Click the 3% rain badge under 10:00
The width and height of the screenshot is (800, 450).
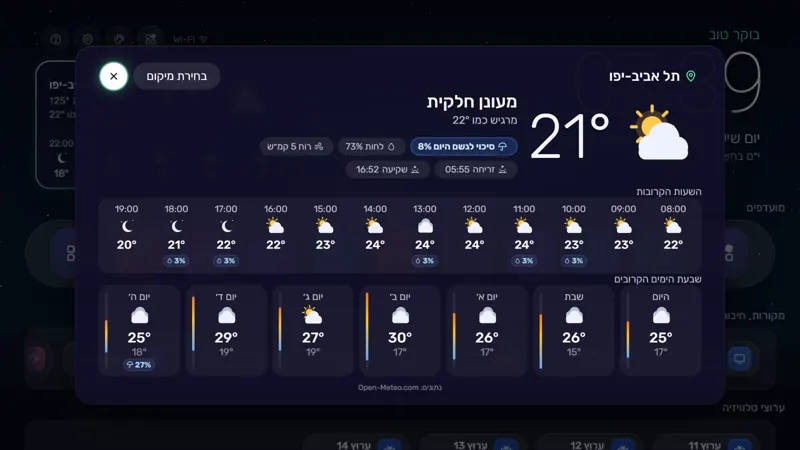pos(573,261)
